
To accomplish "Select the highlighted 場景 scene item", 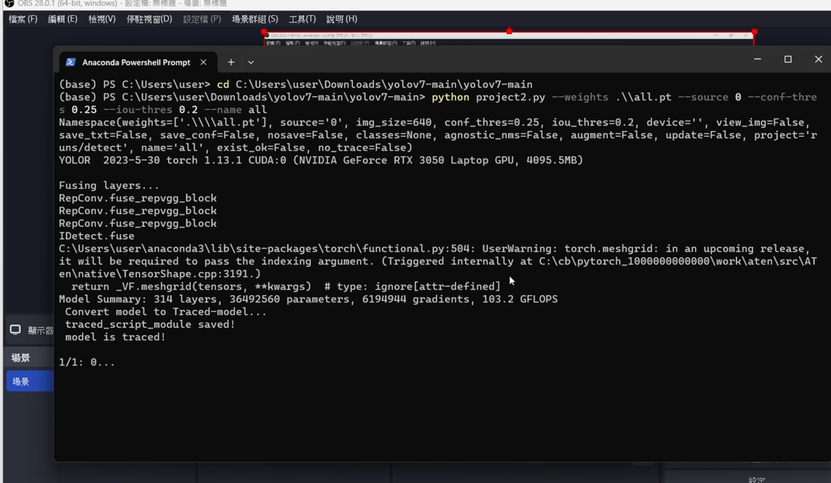I will 21,381.
